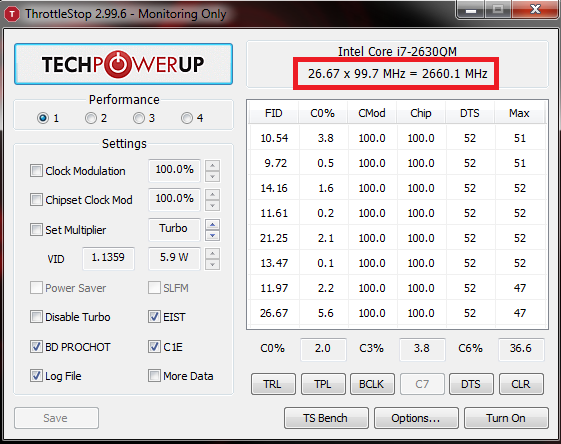Image resolution: width=561 pixels, height=444 pixels.
Task: Click the FID value 13.47
Action: [x=274, y=263]
